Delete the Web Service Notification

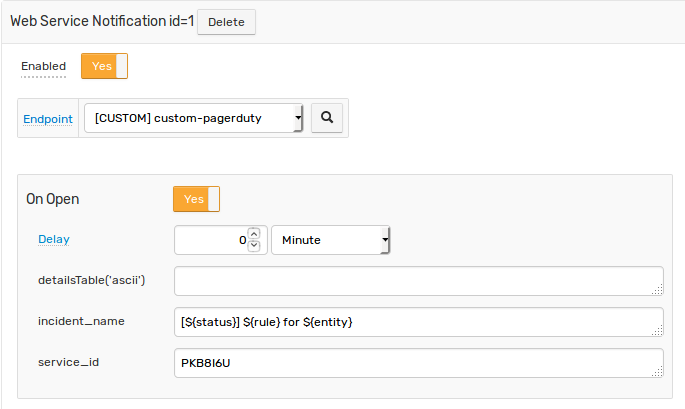tap(226, 22)
